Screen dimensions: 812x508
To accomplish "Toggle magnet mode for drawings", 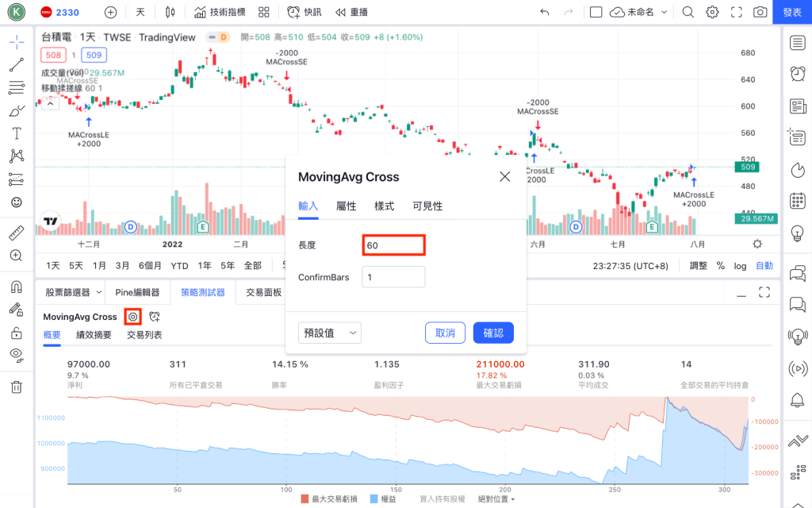I will [x=17, y=287].
